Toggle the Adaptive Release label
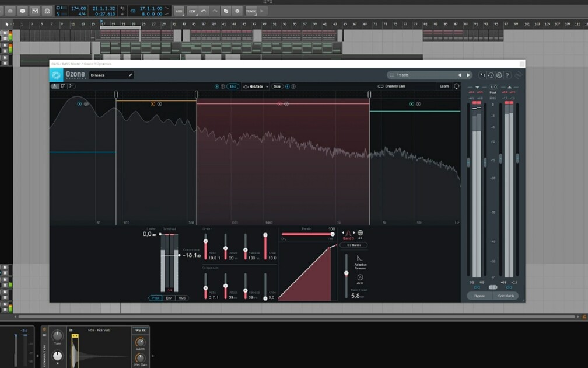588x368 pixels. 360,266
